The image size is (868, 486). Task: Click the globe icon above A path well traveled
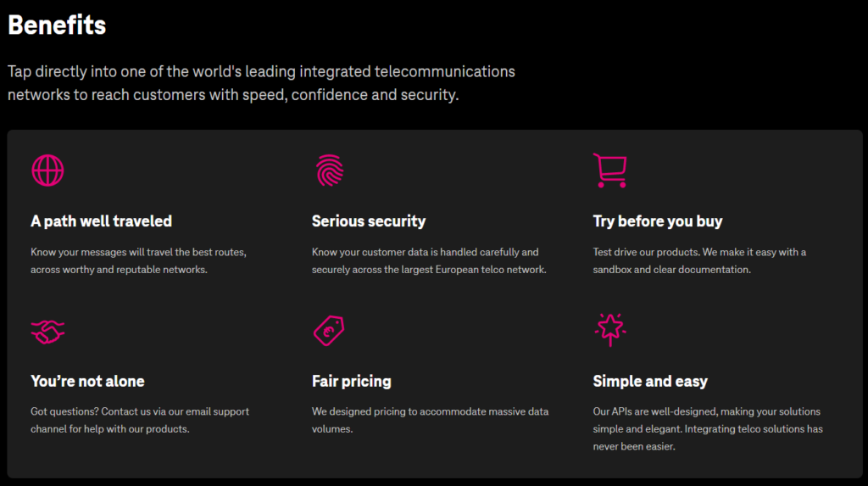coord(47,170)
